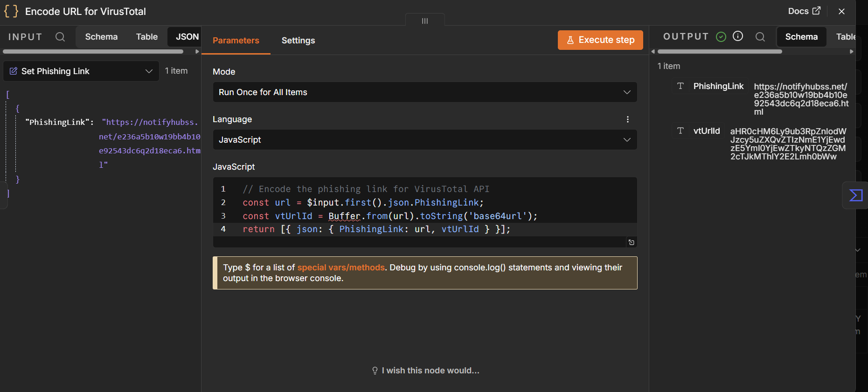868x392 pixels.
Task: Switch output view to Table
Action: [846, 37]
